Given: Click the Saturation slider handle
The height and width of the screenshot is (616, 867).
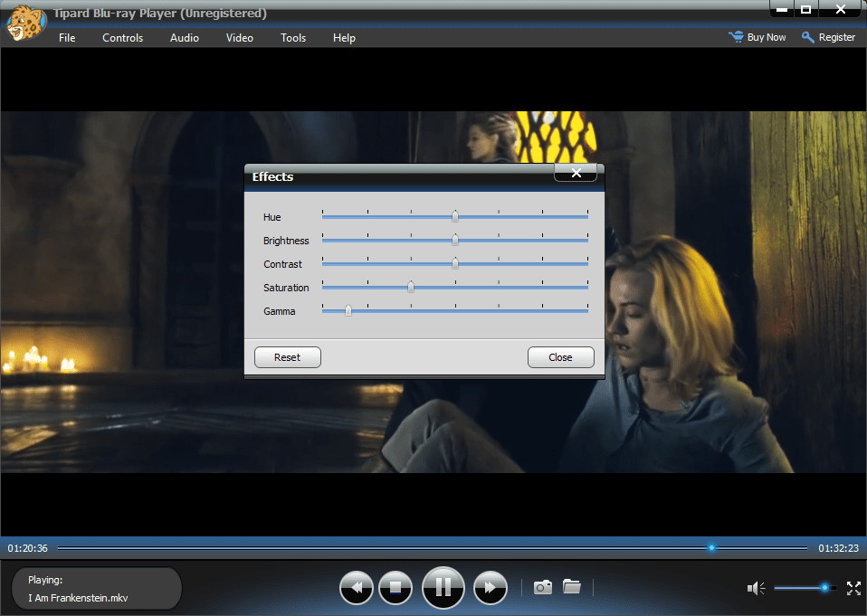Looking at the screenshot, I should pyautogui.click(x=411, y=287).
